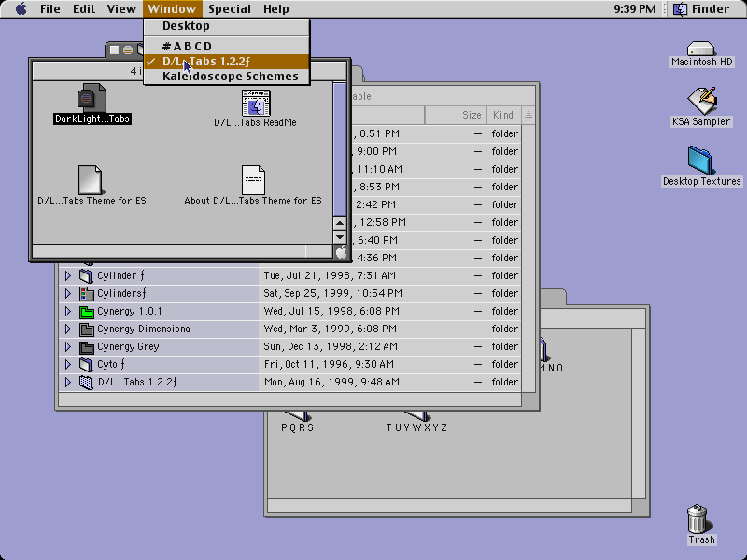Open the Help menu

coord(275,9)
